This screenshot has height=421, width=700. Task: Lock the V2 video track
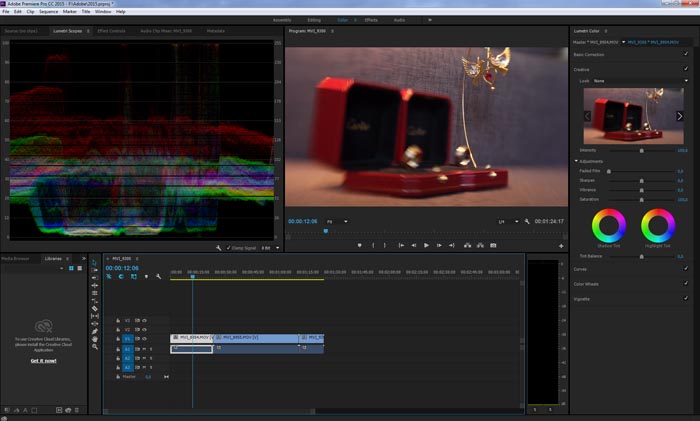(x=118, y=329)
